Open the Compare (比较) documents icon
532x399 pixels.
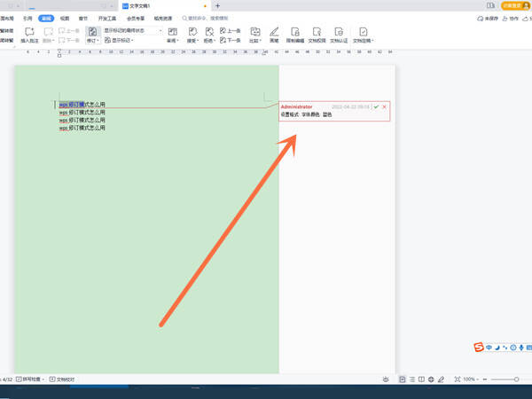(x=255, y=32)
